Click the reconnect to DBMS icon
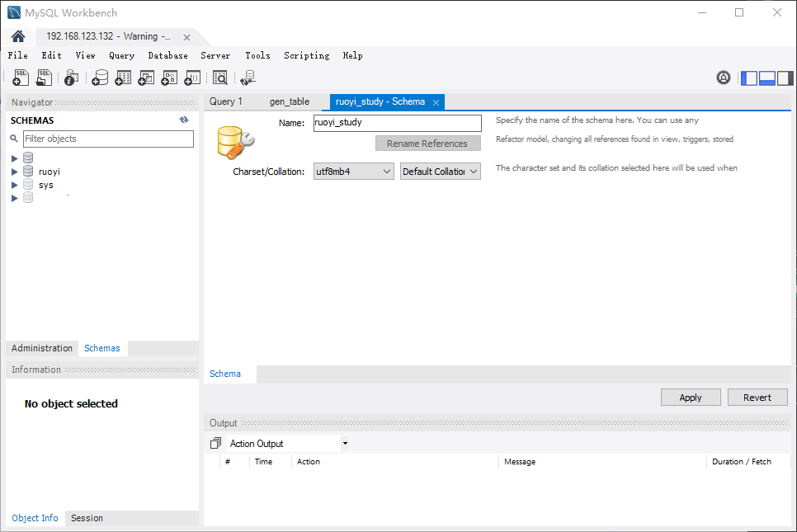The width and height of the screenshot is (797, 532). 248,78
